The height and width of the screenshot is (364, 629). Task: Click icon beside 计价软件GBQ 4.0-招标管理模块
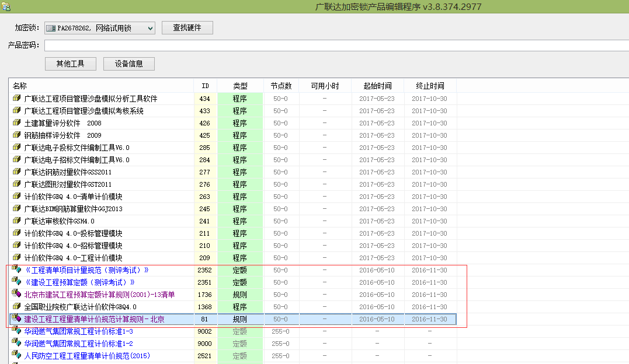point(16,245)
